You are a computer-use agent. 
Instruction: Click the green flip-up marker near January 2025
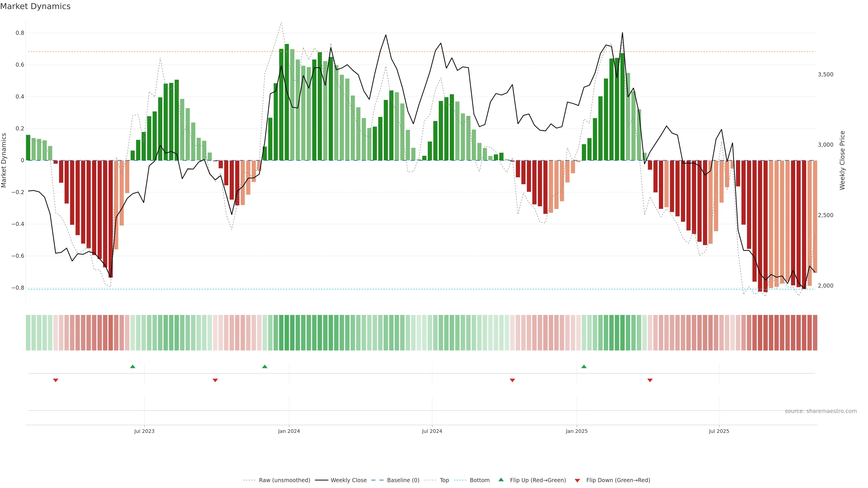584,366
